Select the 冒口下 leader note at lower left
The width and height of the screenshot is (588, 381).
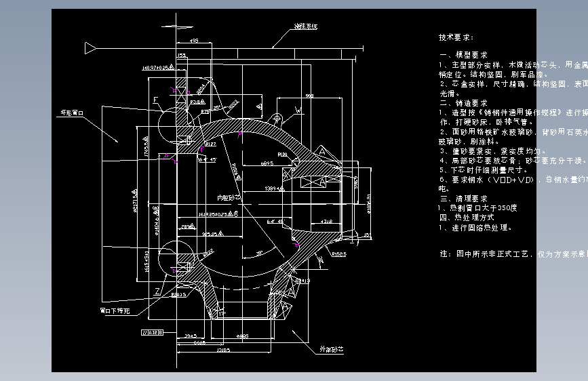tap(115, 311)
